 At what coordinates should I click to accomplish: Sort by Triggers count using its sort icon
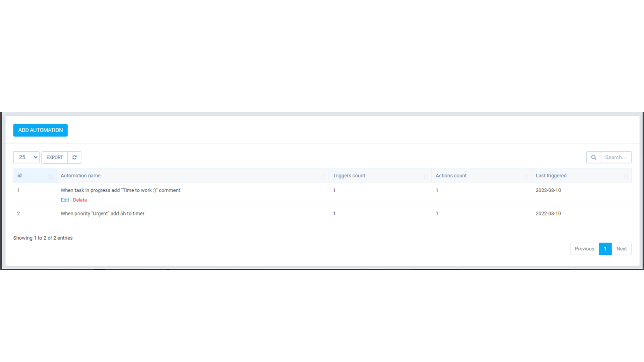[426, 176]
